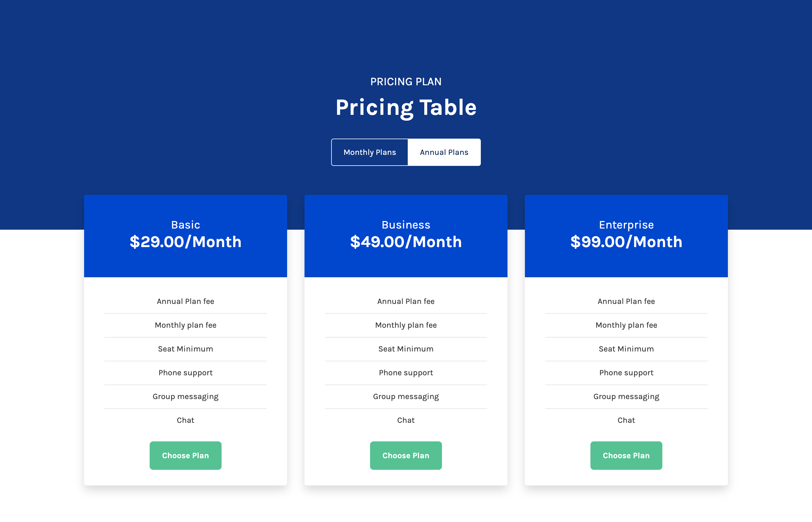Switch to the Annual Plans tab
Screen dimensions: 812x522
pos(444,152)
